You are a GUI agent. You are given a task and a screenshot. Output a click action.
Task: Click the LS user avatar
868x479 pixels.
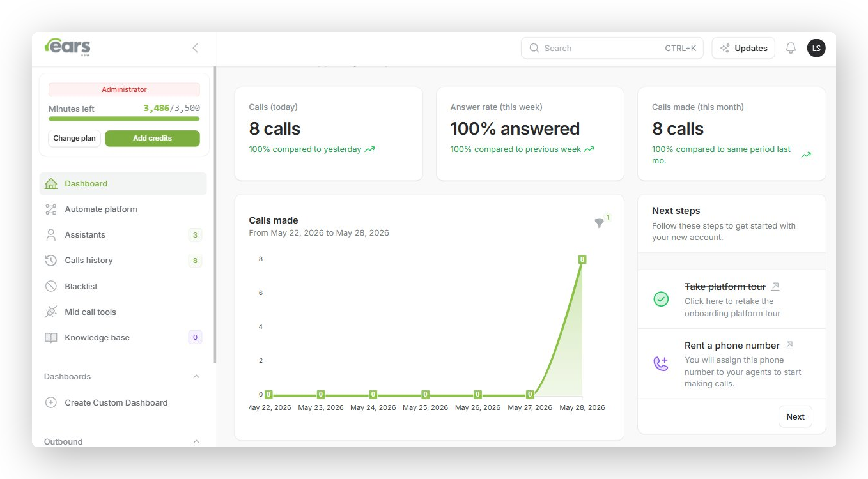[816, 48]
